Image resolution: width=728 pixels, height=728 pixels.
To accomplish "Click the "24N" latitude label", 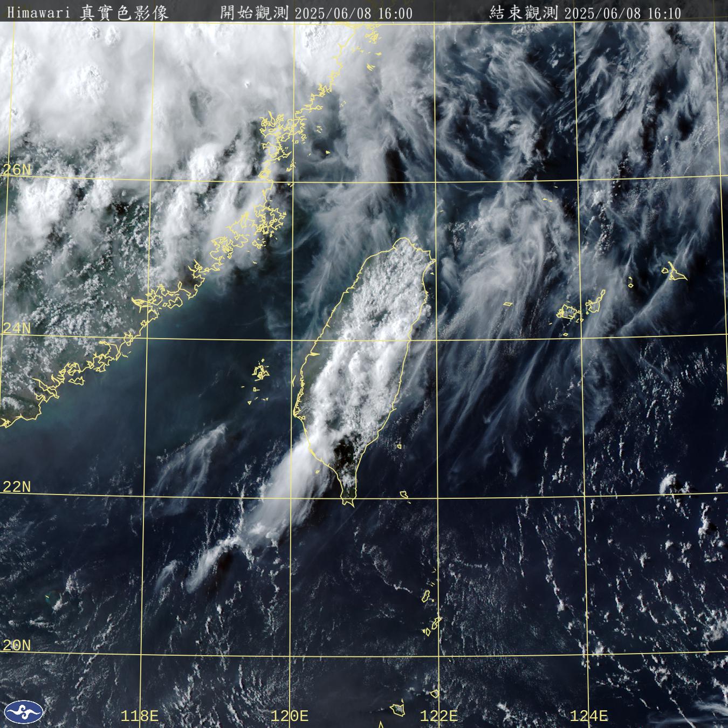I will tap(17, 328).
